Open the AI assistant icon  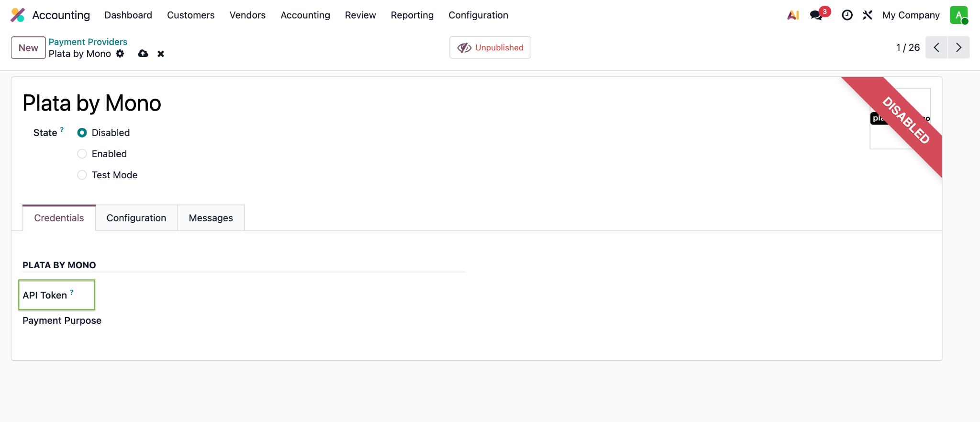click(x=793, y=15)
